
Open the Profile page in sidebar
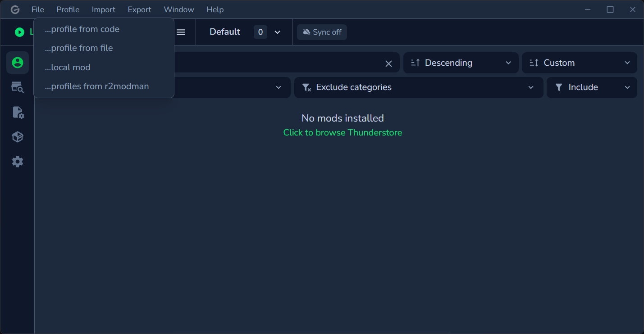(18, 63)
